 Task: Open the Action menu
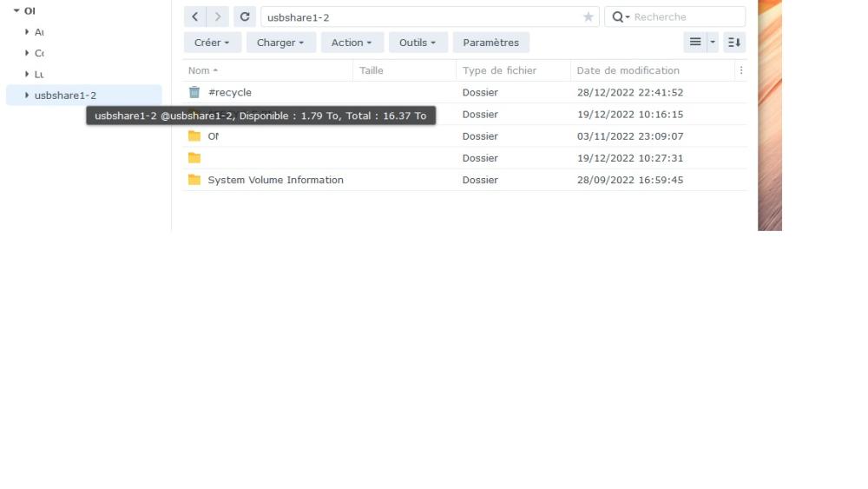coord(352,43)
